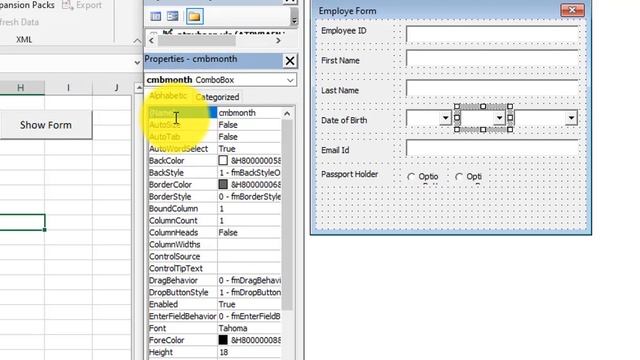The height and width of the screenshot is (360, 640).
Task: Click the Name property value cmbmonth
Action: (x=249, y=113)
